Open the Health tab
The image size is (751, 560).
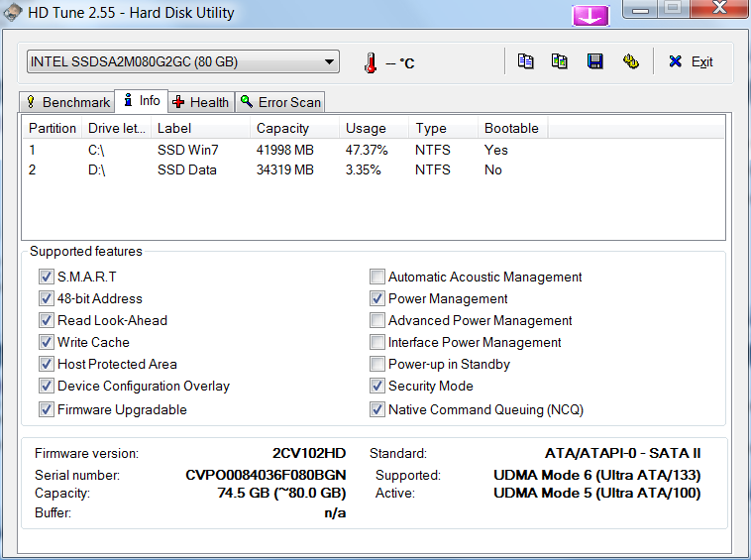click(x=201, y=102)
